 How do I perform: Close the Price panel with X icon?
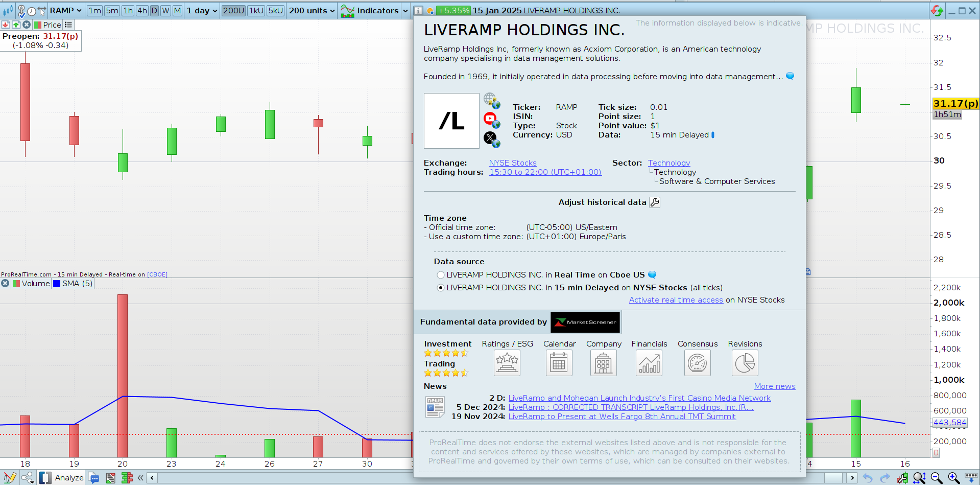27,25
